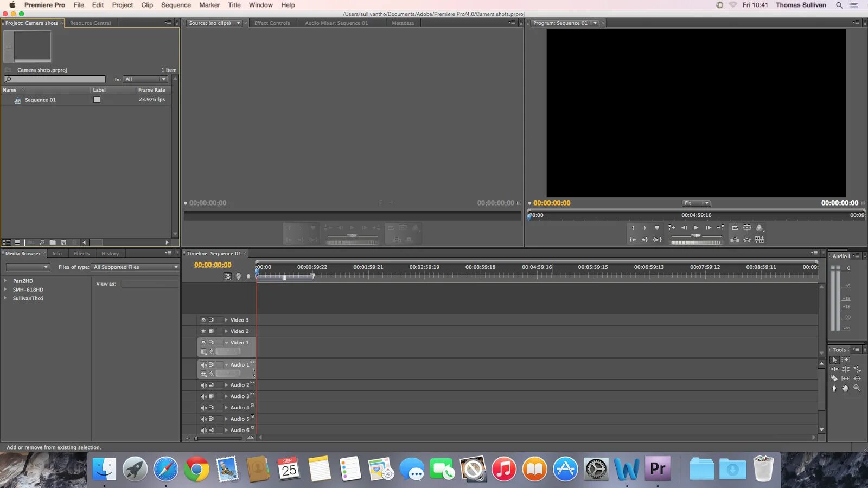Viewport: 868px width, 488px height.
Task: Step back one frame in Program monitor
Action: (x=684, y=228)
